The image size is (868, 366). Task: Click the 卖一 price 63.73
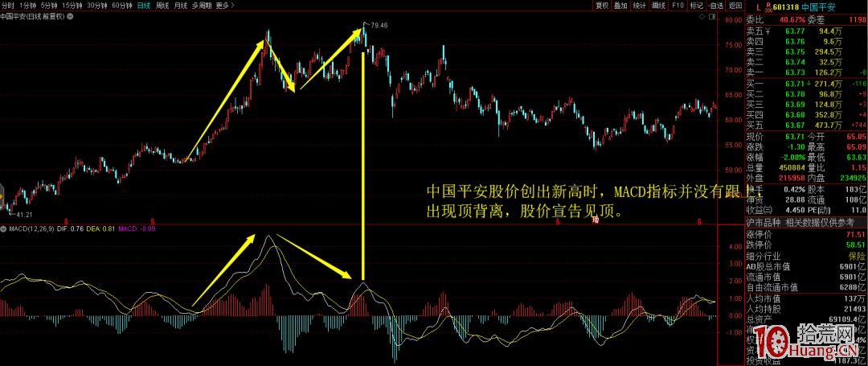(794, 72)
